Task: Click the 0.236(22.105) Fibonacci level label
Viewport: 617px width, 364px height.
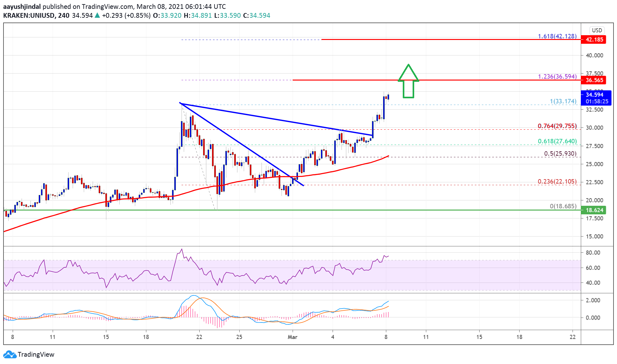Action: (x=557, y=181)
